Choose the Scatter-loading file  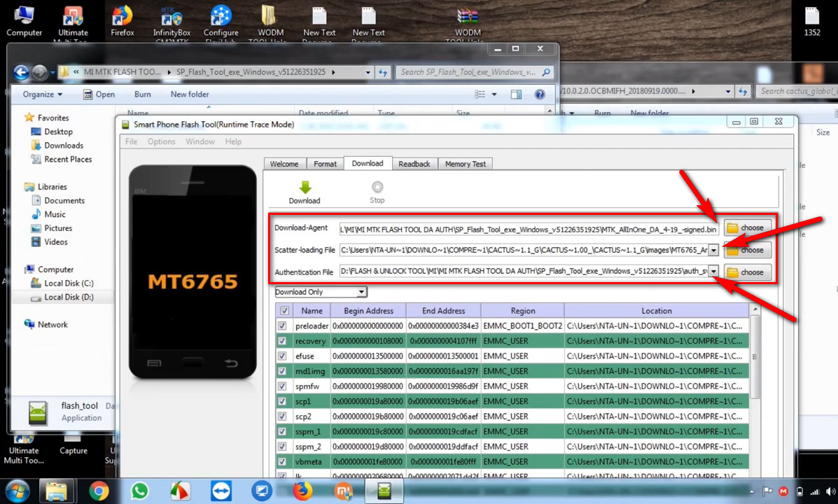click(x=747, y=250)
